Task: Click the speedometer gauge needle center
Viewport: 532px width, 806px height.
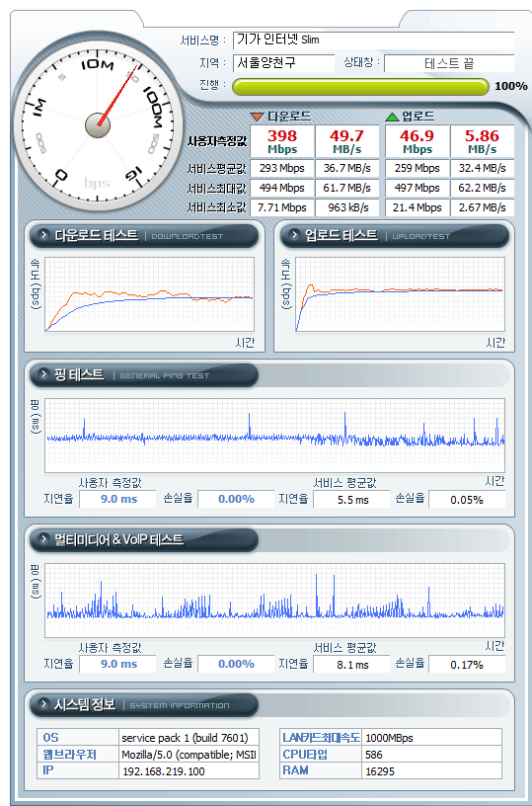Action: point(98,126)
